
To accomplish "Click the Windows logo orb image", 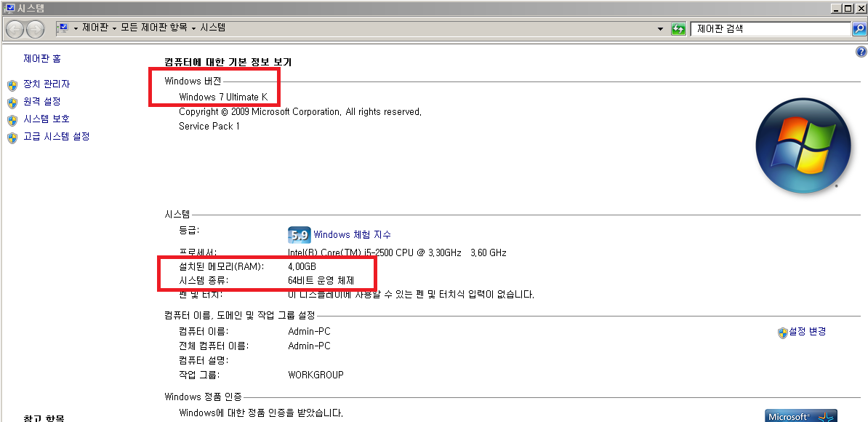I will pos(803,145).
